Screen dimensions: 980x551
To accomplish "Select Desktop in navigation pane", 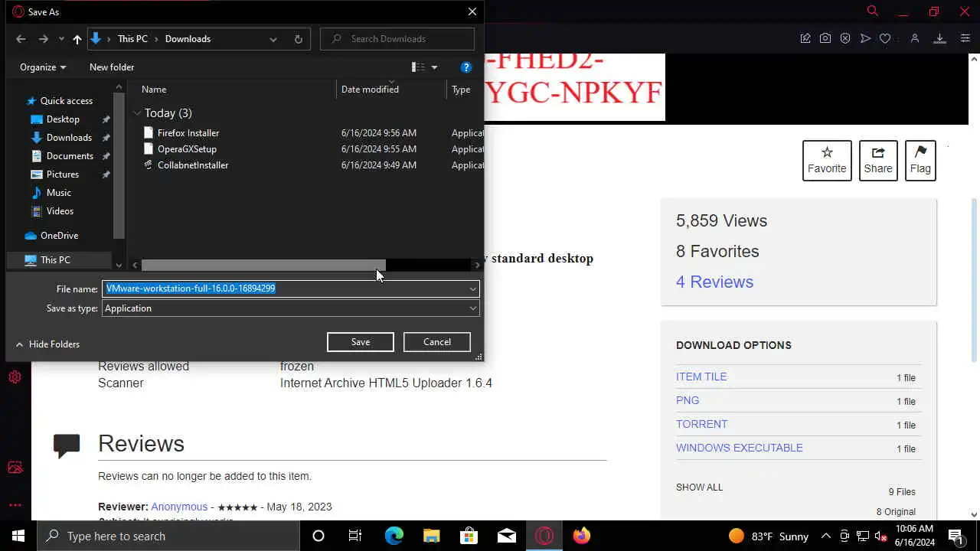I will point(63,119).
